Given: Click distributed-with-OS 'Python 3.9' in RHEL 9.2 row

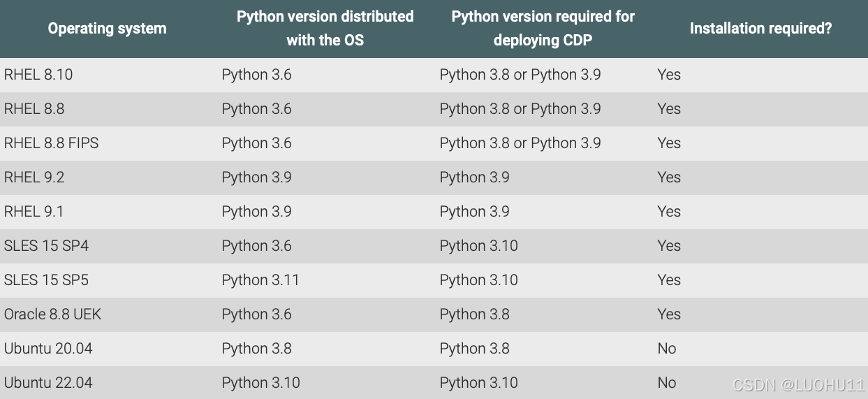Looking at the screenshot, I should (257, 177).
